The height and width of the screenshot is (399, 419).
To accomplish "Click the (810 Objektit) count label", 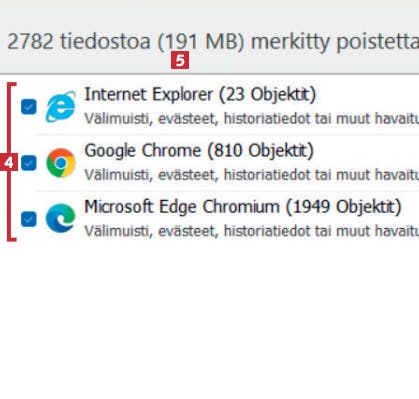I will coord(260,151).
